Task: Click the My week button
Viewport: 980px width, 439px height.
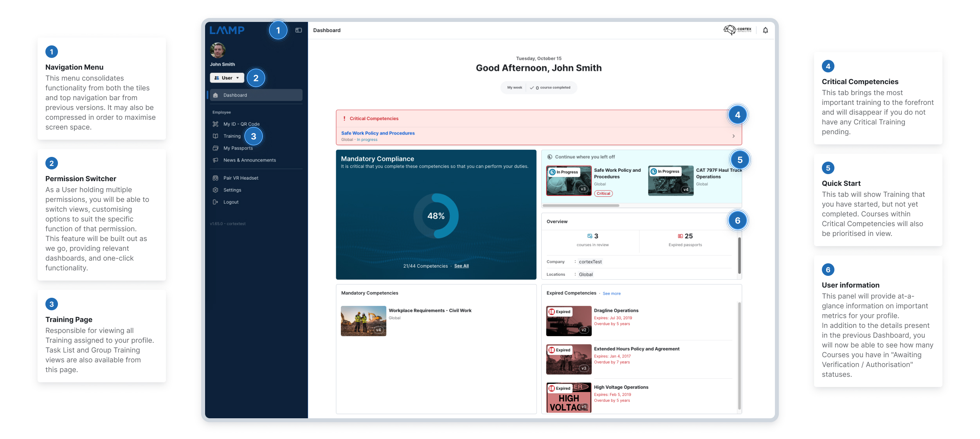Action: pyautogui.click(x=514, y=88)
